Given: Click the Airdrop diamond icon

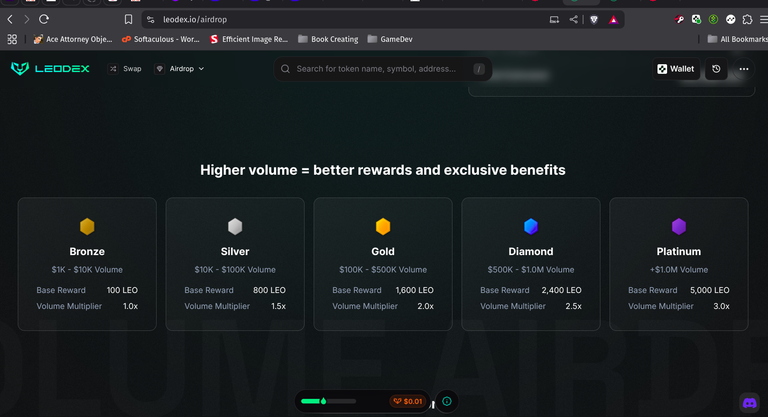Looking at the screenshot, I should [159, 69].
